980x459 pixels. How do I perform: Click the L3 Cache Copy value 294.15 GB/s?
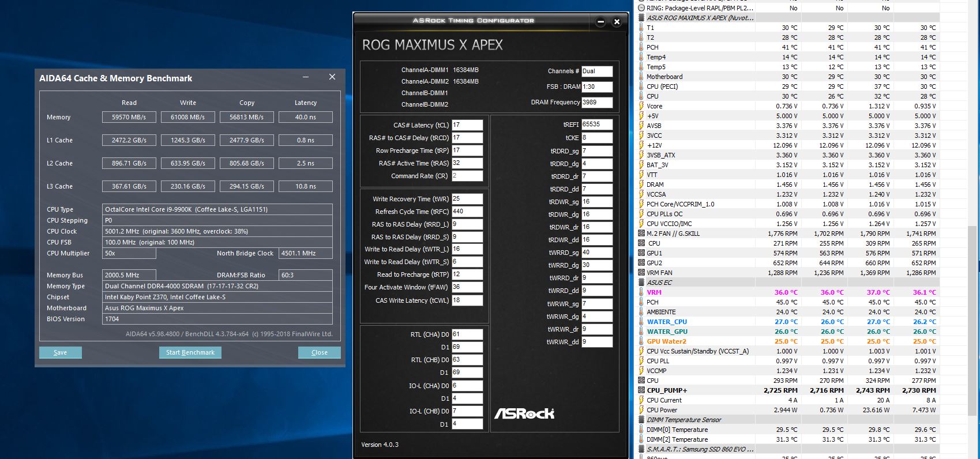pos(247,186)
